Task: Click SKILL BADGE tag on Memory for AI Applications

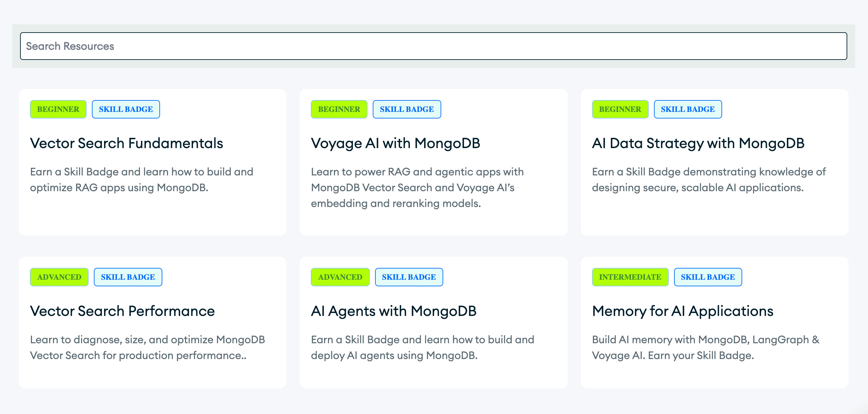Action: pos(708,277)
